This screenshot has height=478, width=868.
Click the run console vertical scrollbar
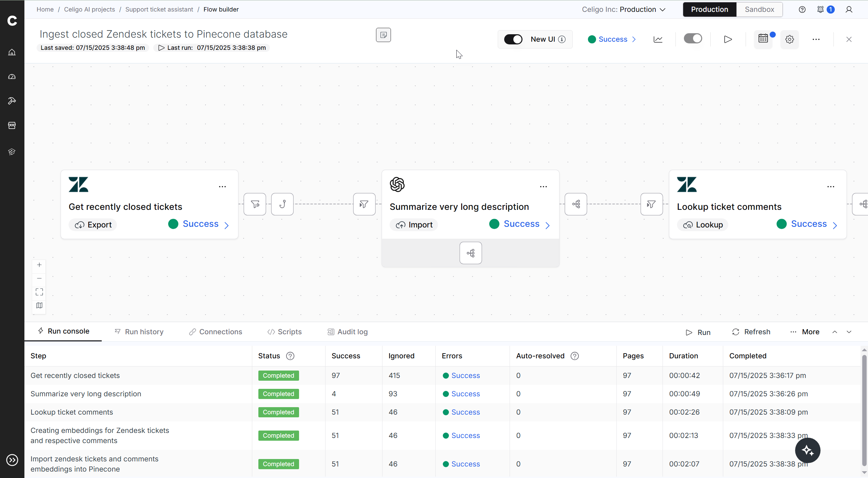pyautogui.click(x=864, y=410)
